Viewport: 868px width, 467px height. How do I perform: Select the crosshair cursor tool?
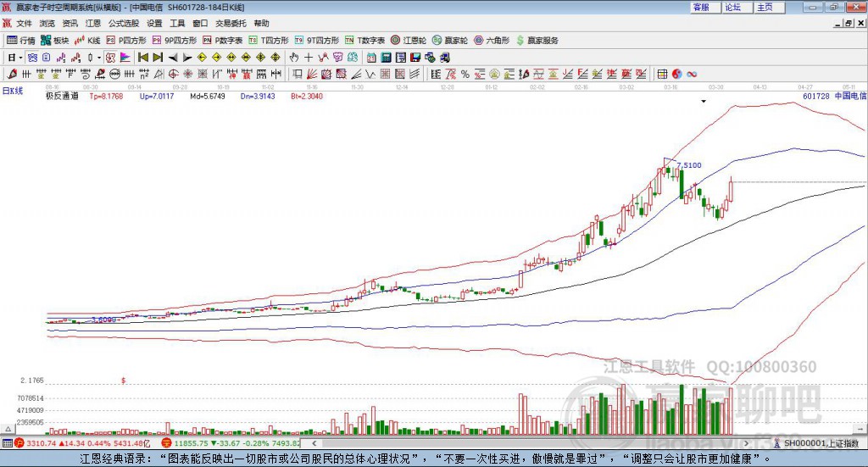[x=309, y=58]
